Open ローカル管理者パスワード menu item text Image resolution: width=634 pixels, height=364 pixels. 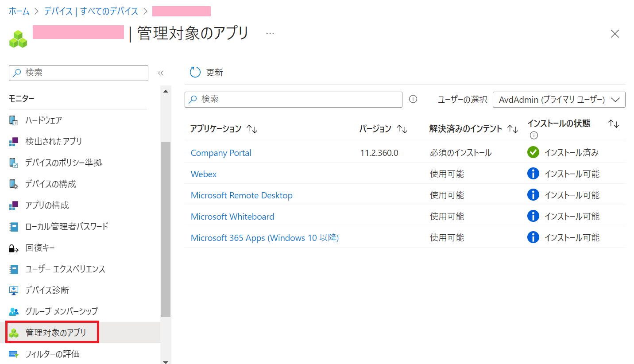pyautogui.click(x=67, y=226)
